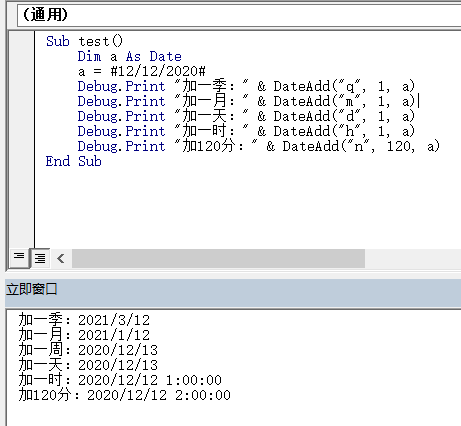461x426 pixels.
Task: Click the End Sub line
Action: pos(74,161)
